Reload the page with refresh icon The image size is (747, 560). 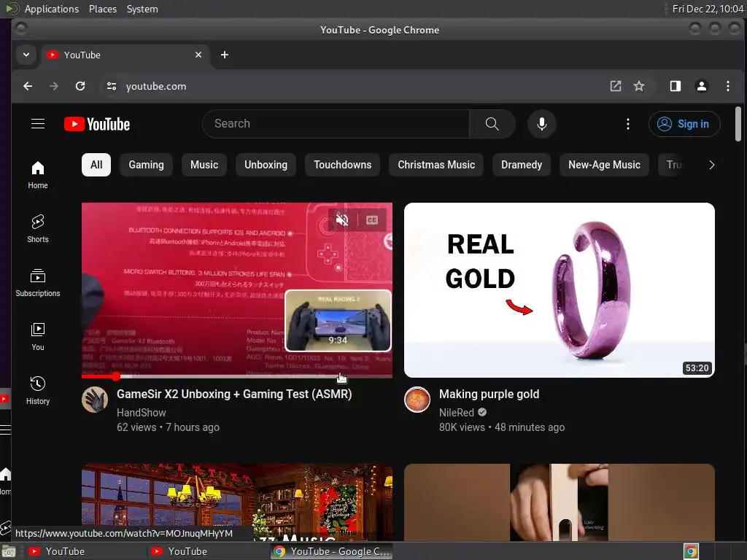click(80, 86)
